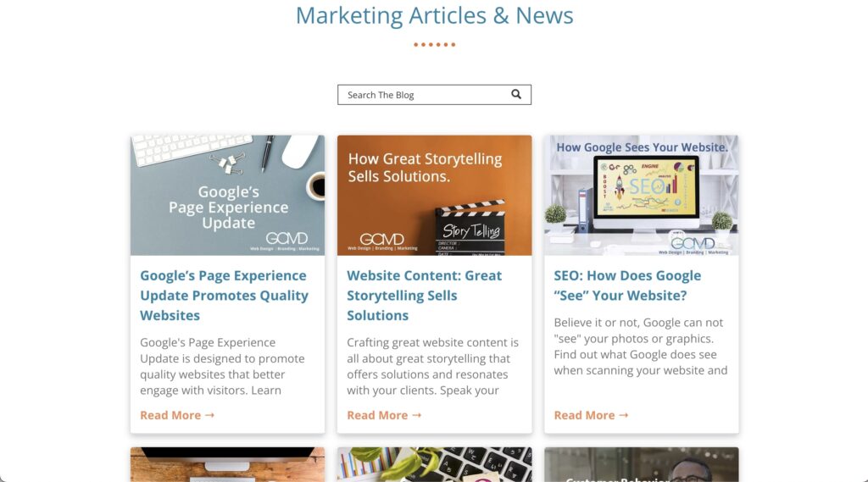
Task: Open Website Content: Great Storytelling title link
Action: (425, 296)
